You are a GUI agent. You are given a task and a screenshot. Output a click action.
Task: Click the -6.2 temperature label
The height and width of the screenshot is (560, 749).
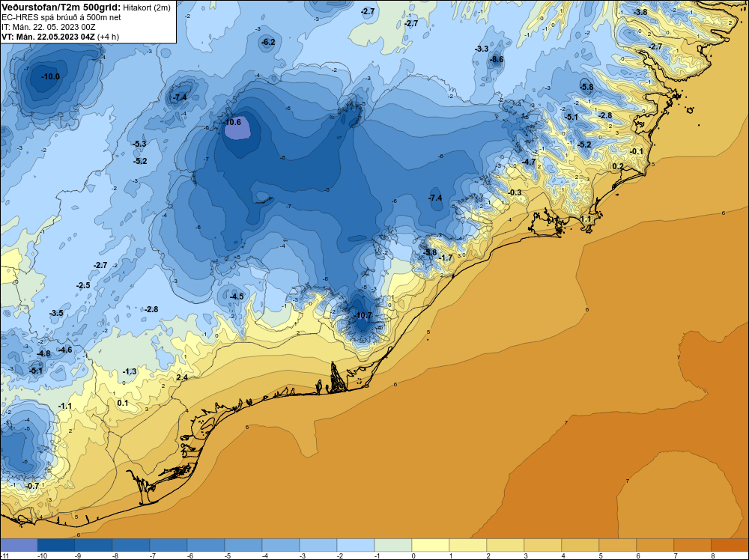tap(268, 42)
